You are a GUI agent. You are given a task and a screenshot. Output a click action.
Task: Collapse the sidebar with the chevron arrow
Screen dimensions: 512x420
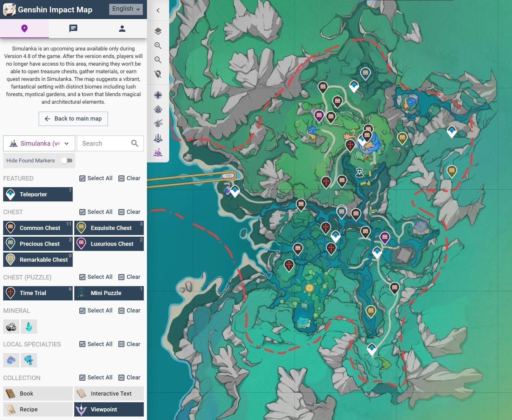click(x=158, y=10)
